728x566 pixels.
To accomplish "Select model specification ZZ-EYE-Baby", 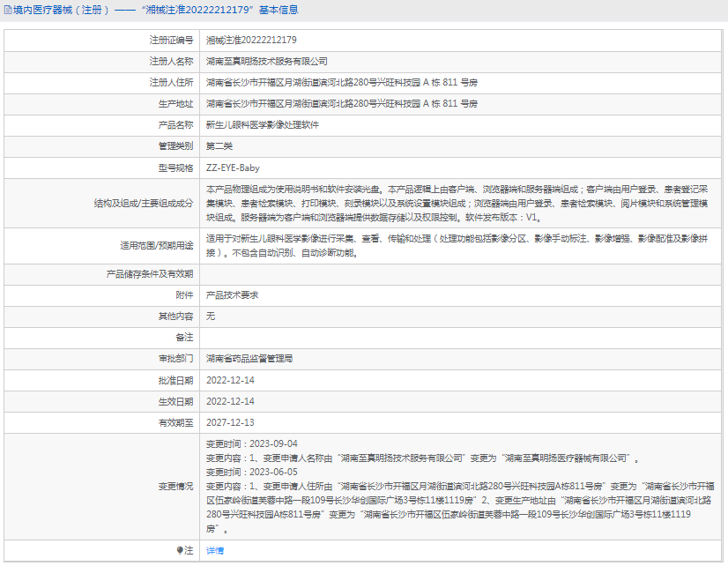I will point(233,168).
